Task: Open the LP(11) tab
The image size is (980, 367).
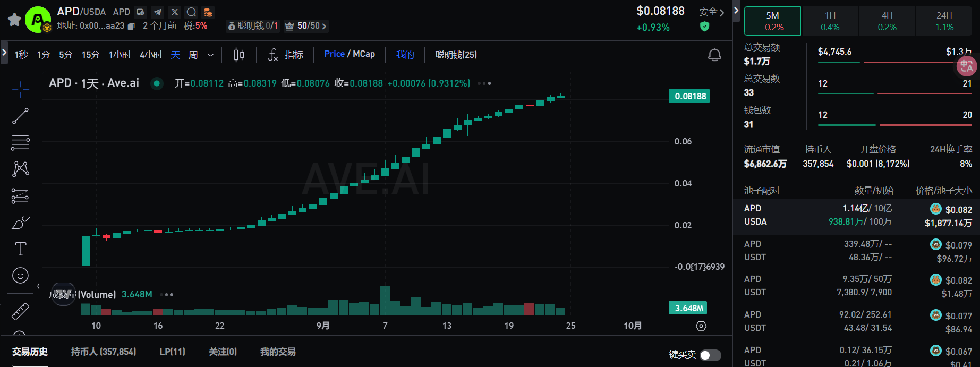Action: (x=172, y=352)
